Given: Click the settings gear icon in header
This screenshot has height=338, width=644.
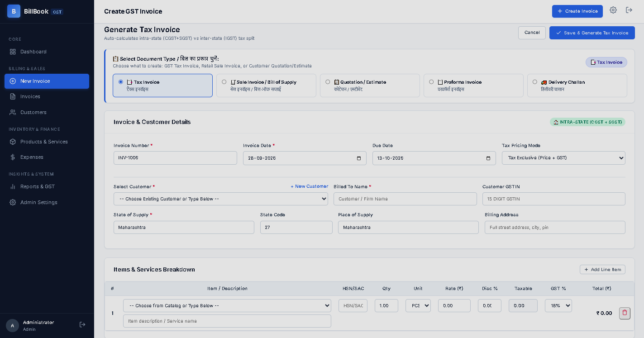Looking at the screenshot, I should [613, 10].
